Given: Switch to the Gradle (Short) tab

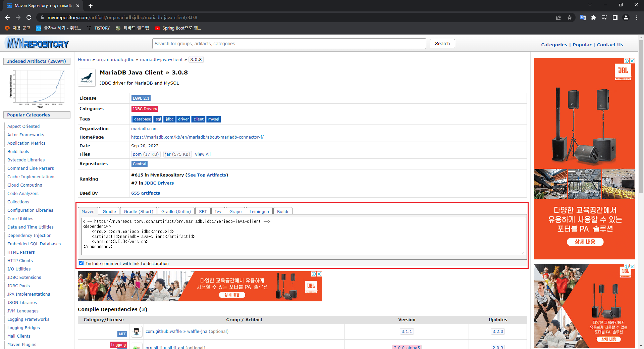Looking at the screenshot, I should click(x=138, y=211).
